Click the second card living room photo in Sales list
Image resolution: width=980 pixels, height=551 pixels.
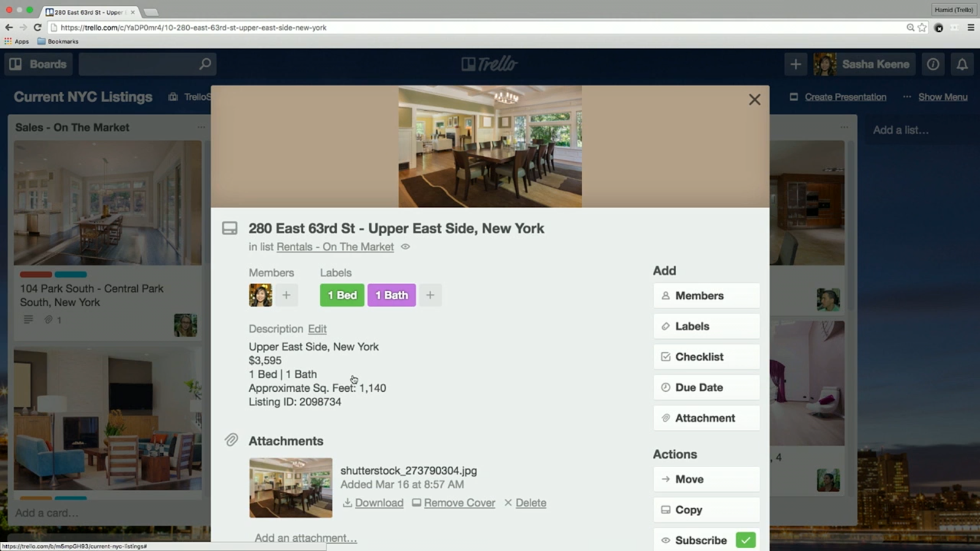pos(108,419)
